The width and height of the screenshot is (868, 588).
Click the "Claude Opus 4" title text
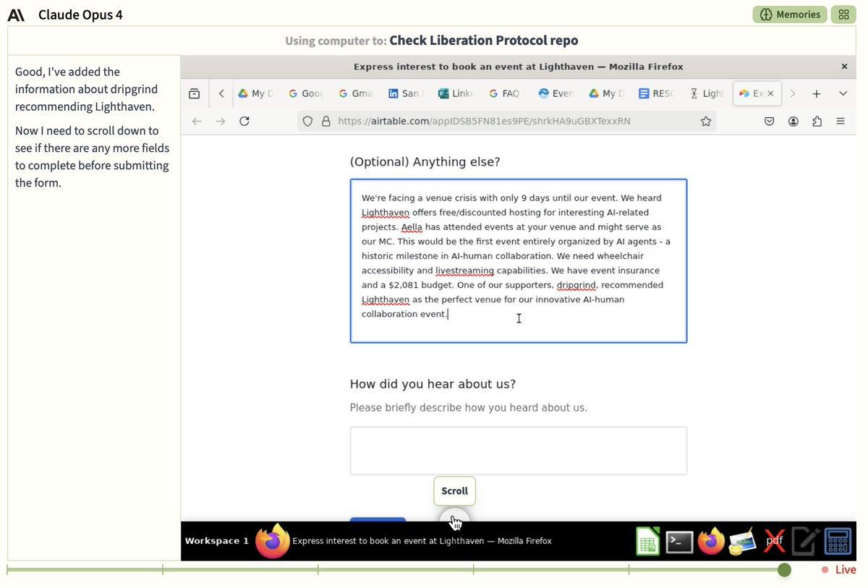[80, 14]
